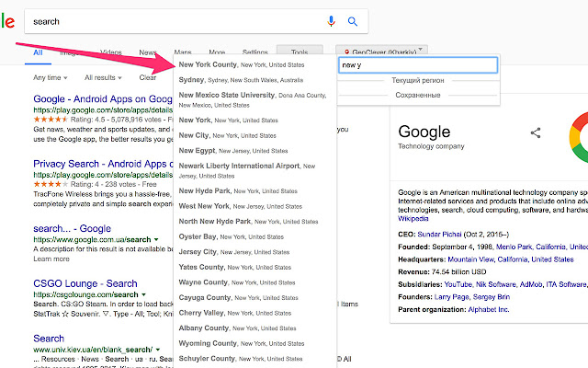This screenshot has height=368, width=588.
Task: Click the Текущий регион section label
Action: pos(418,80)
